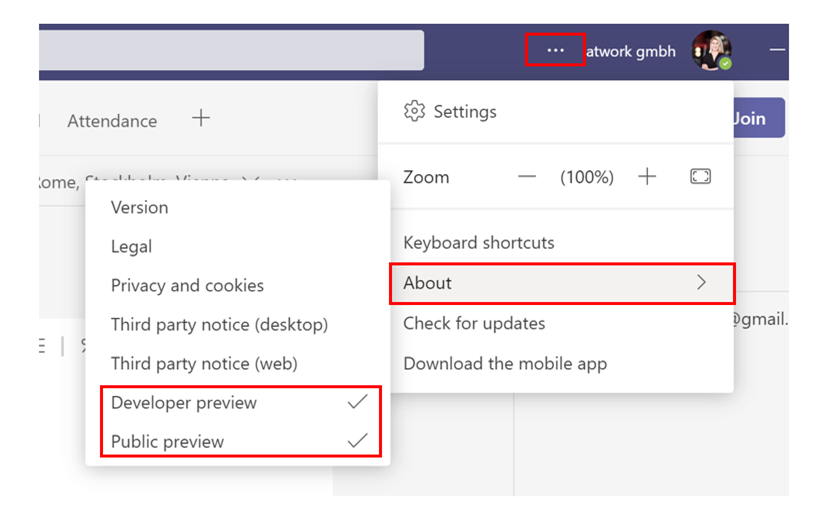Screen dimensions: 813x511
Task: Open the About menu entry
Action: click(562, 283)
